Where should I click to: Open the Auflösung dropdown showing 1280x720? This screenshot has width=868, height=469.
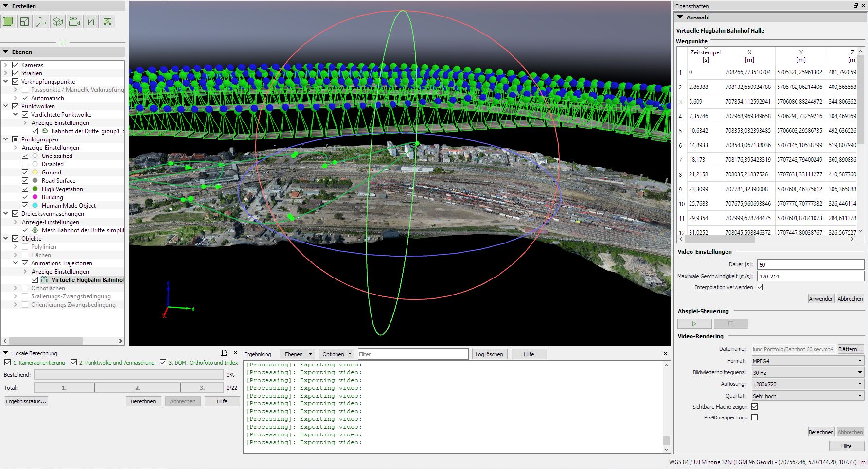pos(807,384)
